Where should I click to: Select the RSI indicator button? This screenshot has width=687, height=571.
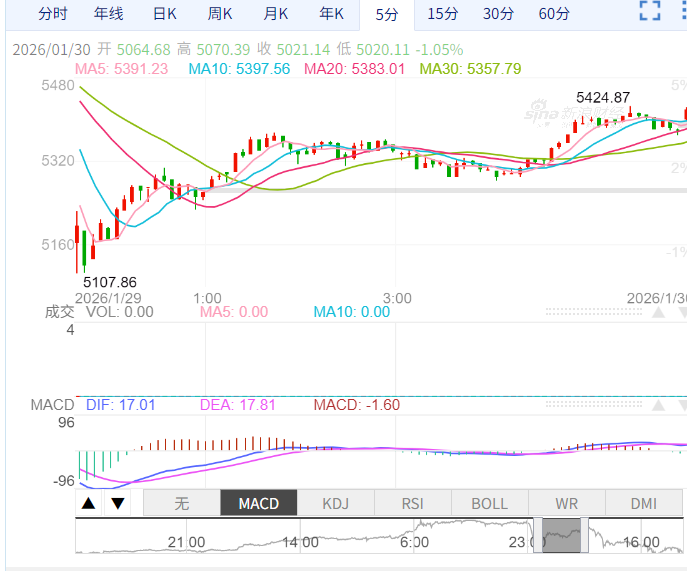tap(412, 503)
